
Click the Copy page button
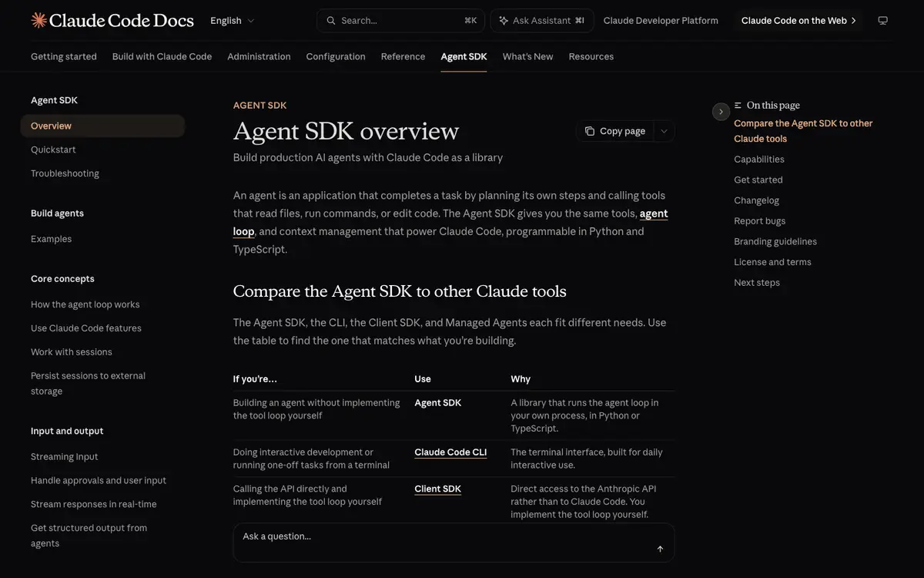point(615,131)
